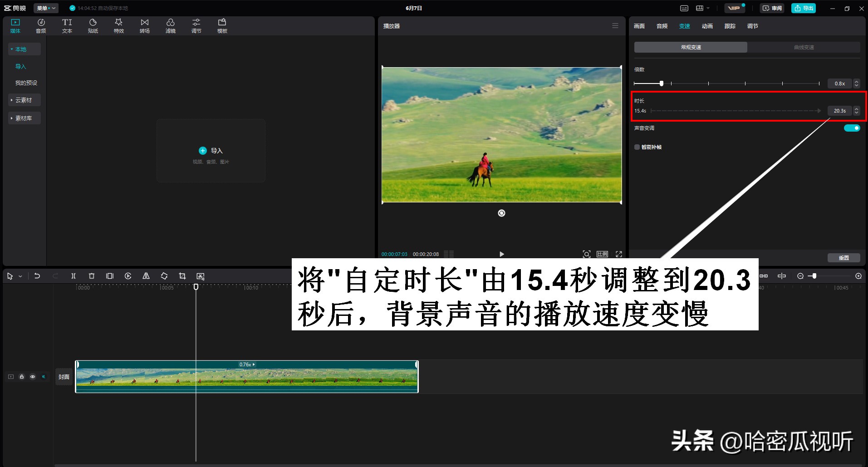This screenshot has width=868, height=467.
Task: Open the 滤镜 filters panel
Action: pyautogui.click(x=171, y=25)
